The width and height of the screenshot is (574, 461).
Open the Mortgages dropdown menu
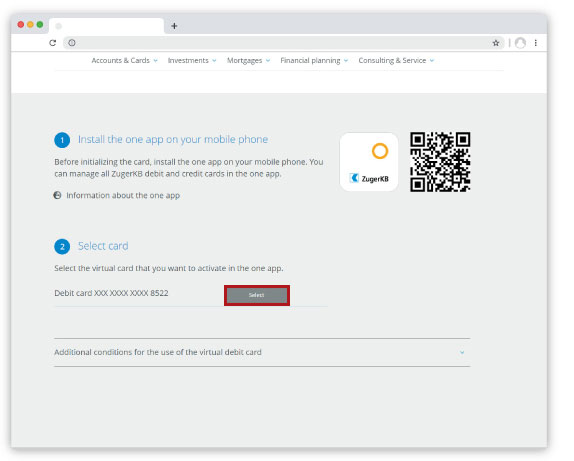point(249,60)
